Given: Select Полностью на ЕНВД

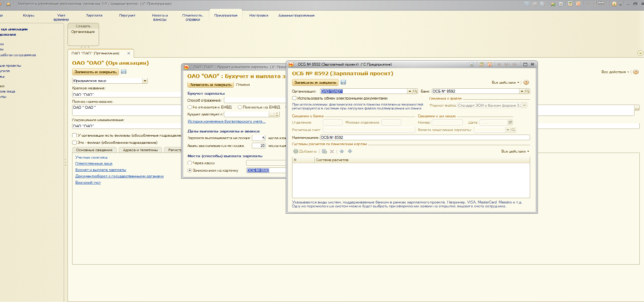Looking at the screenshot, I should point(240,107).
